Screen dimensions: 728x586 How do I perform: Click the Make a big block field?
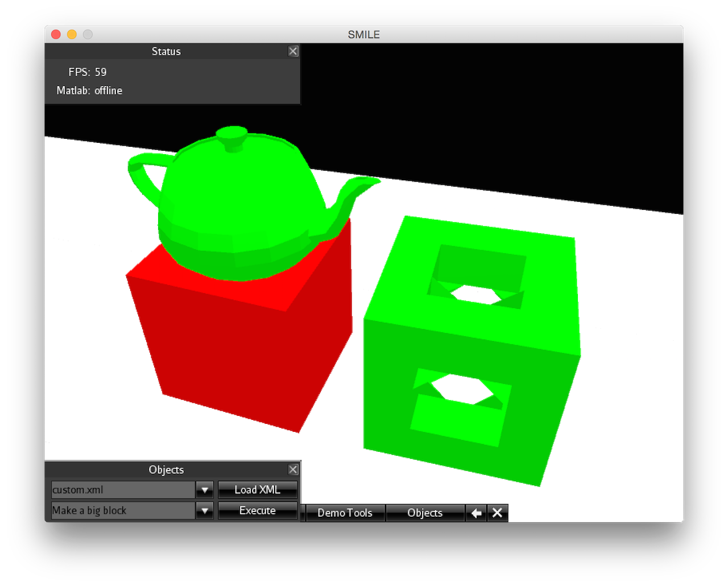coord(123,511)
